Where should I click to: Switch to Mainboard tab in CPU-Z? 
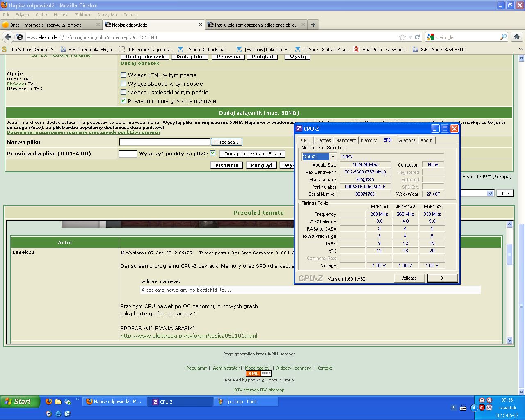tap(346, 140)
